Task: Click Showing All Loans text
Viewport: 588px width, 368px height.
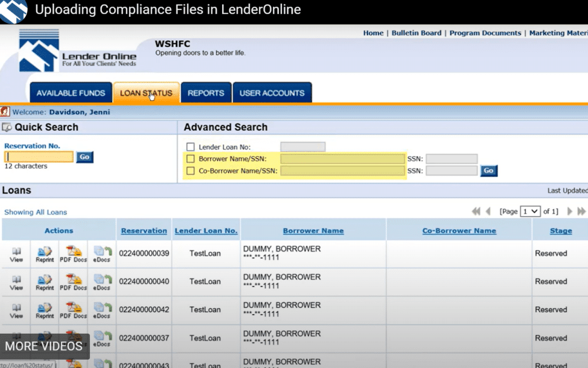Action: point(35,212)
